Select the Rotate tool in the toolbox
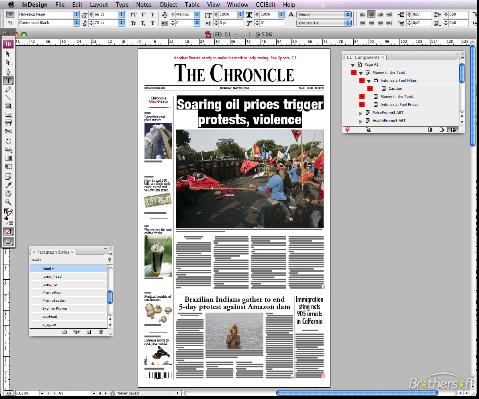Screen dimensions: 479x399 click(8, 141)
